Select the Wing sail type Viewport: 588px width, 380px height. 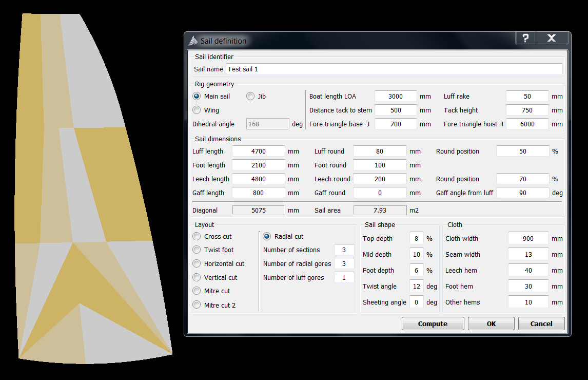(197, 110)
